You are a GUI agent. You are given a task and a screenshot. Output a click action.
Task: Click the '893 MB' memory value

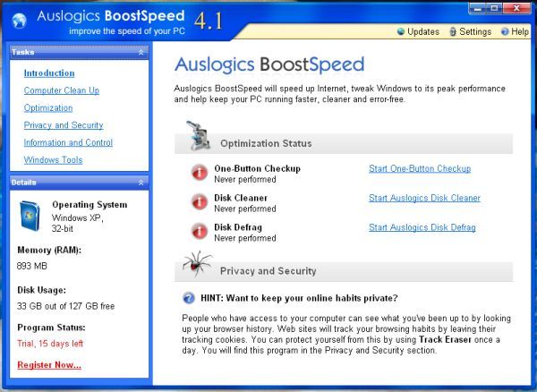pyautogui.click(x=32, y=266)
